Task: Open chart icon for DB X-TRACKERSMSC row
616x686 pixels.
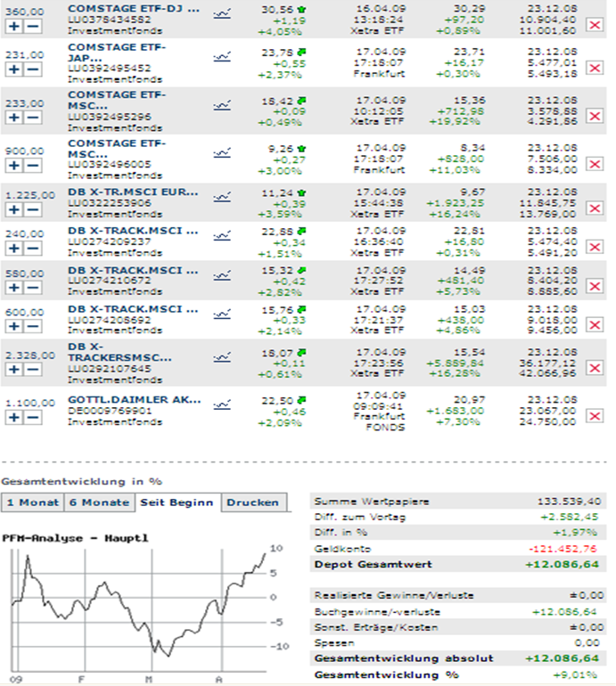Action: (222, 358)
